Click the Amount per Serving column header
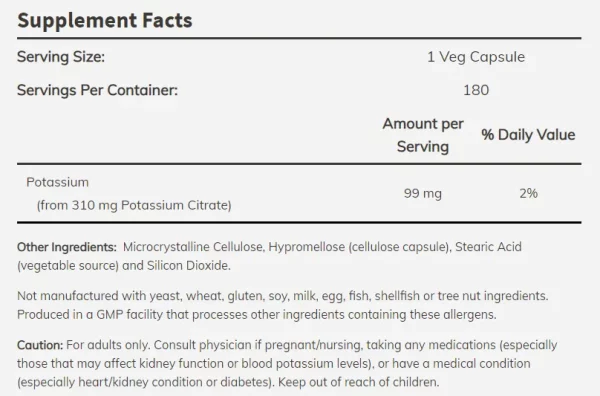Screen dimensions: 600x396 (x=423, y=135)
